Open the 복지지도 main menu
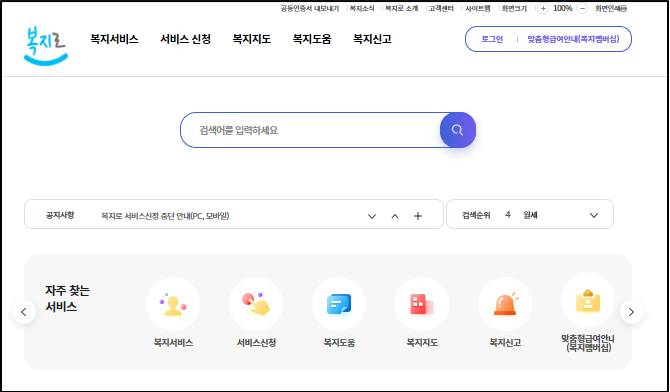670x392 pixels. click(x=251, y=39)
